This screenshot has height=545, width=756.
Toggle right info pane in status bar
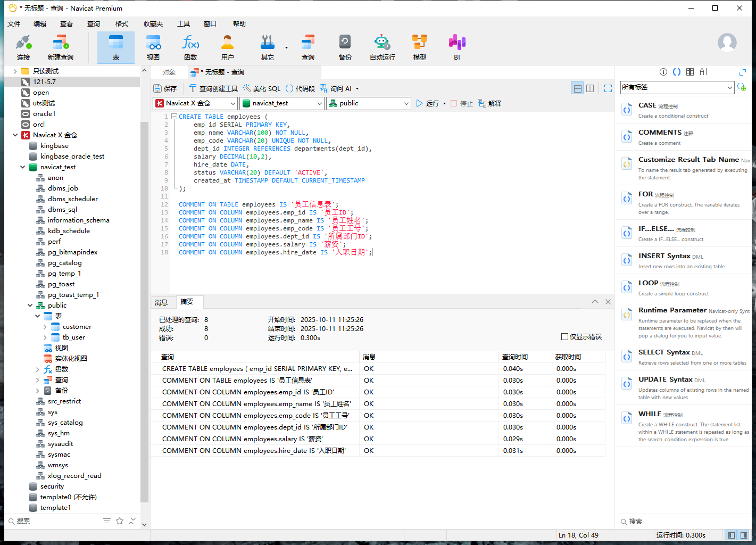point(744,535)
